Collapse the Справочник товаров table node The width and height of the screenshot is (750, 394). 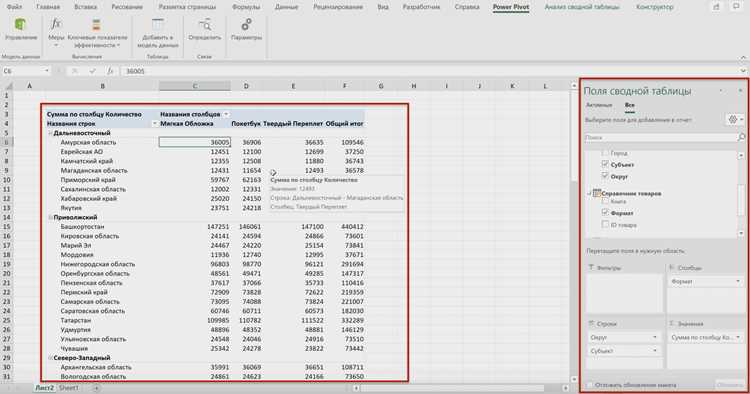coord(589,193)
